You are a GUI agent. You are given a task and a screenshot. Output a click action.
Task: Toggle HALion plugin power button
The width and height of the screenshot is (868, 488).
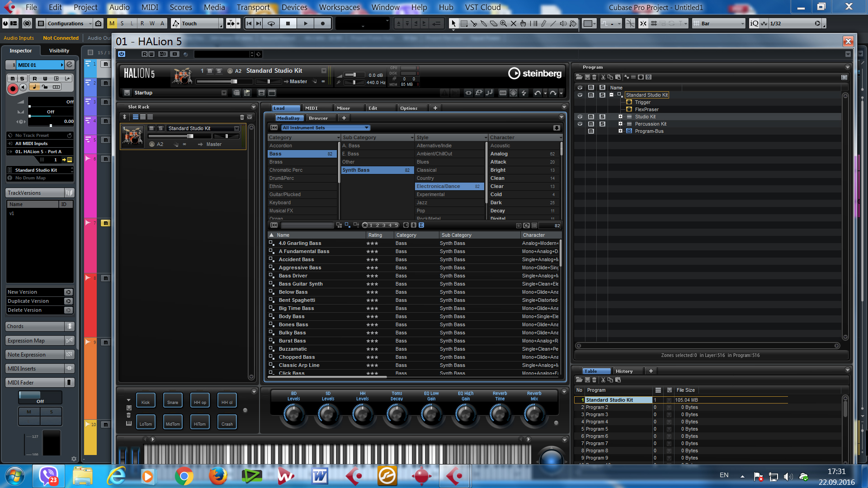(122, 54)
